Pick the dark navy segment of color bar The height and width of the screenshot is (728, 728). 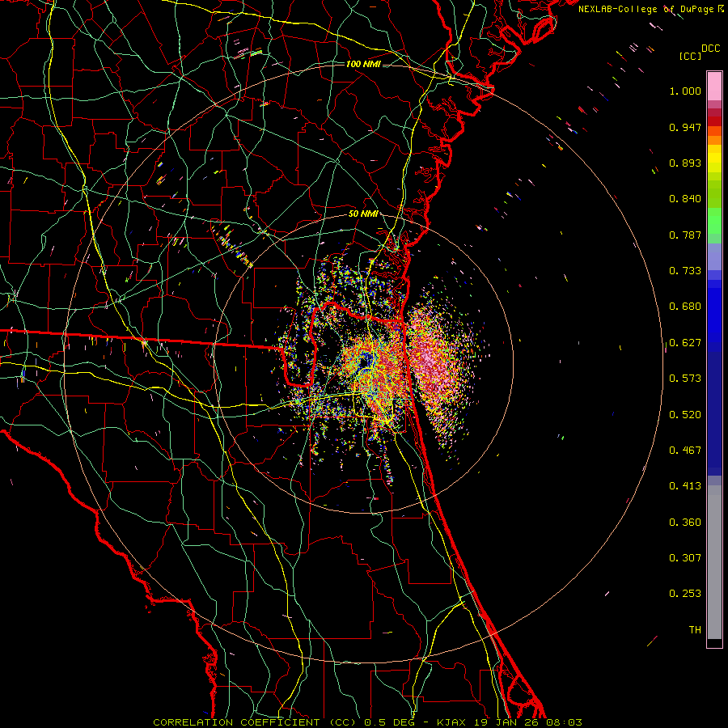pos(714,408)
